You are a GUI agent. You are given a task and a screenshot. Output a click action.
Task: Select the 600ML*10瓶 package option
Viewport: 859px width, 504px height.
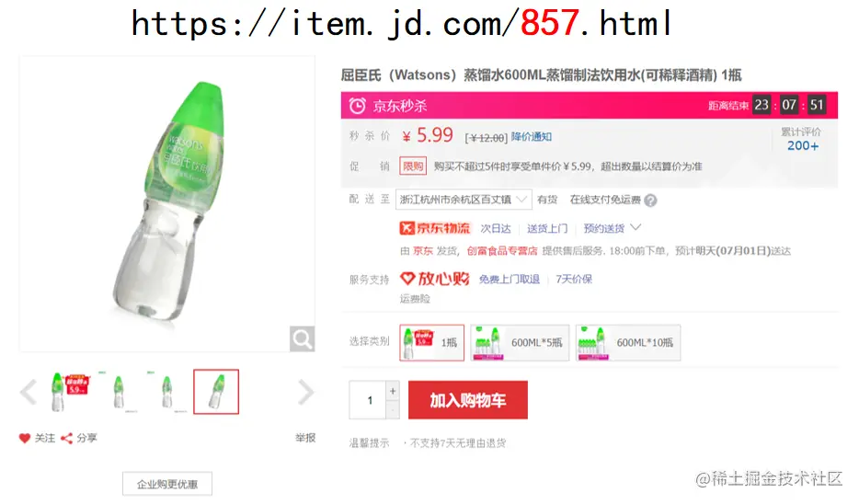(x=628, y=342)
